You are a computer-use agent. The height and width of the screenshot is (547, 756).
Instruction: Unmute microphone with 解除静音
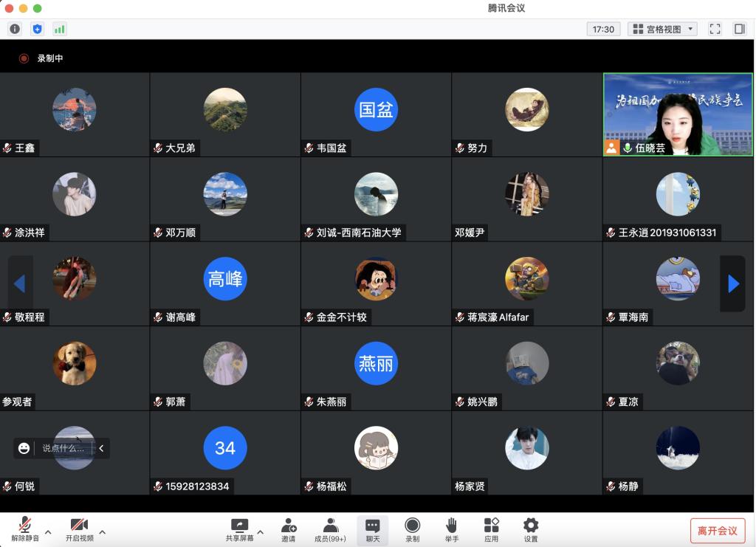25,529
